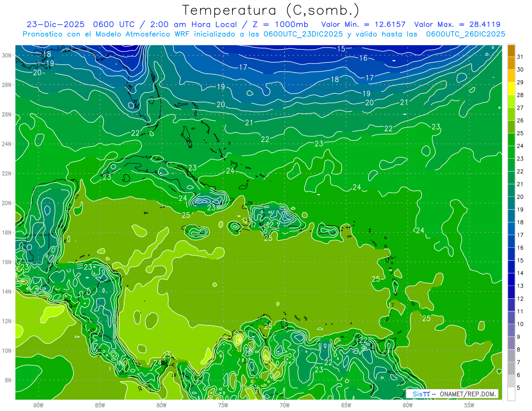Click the 20N latitude axis label
532x411 pixels.
point(8,203)
